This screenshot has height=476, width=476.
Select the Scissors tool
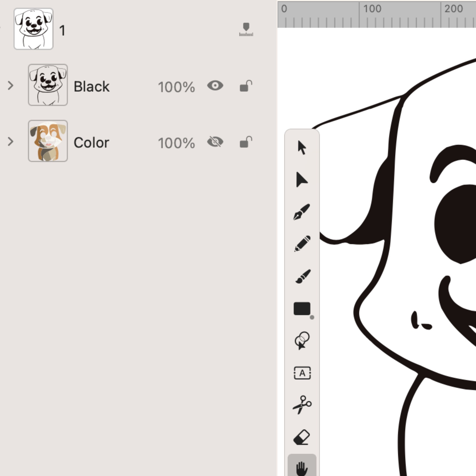tap(302, 405)
